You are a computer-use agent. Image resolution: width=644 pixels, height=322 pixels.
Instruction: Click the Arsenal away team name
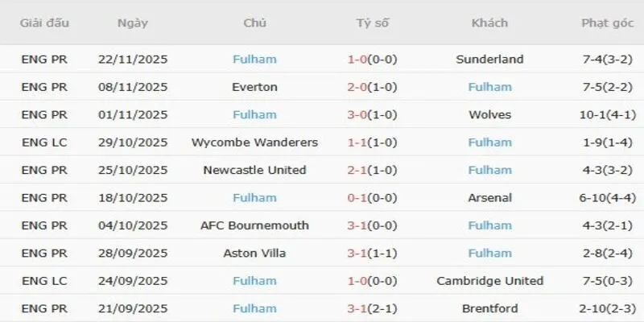pos(489,197)
